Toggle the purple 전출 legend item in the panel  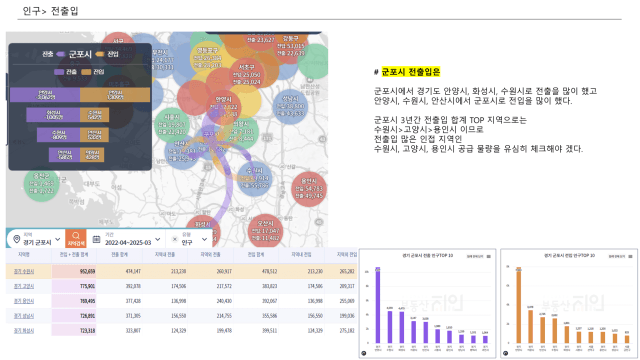(65, 72)
